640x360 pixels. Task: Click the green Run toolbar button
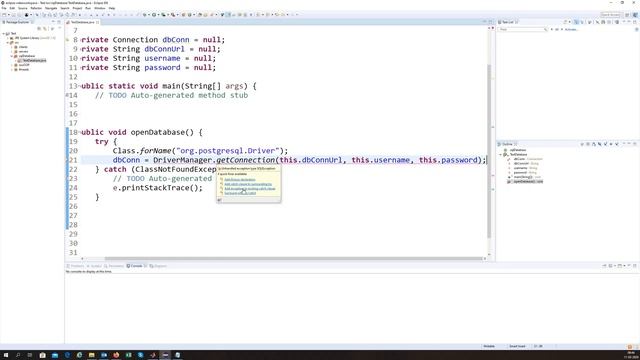(154, 15)
